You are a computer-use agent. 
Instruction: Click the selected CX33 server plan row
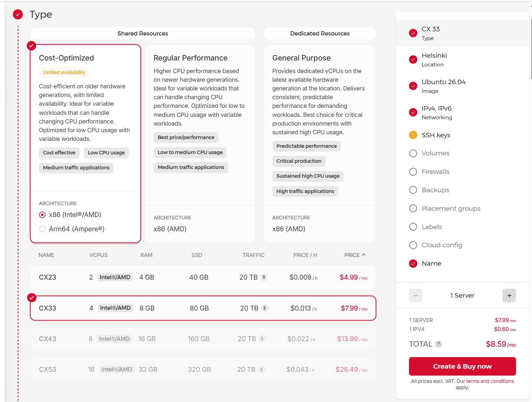click(x=203, y=308)
